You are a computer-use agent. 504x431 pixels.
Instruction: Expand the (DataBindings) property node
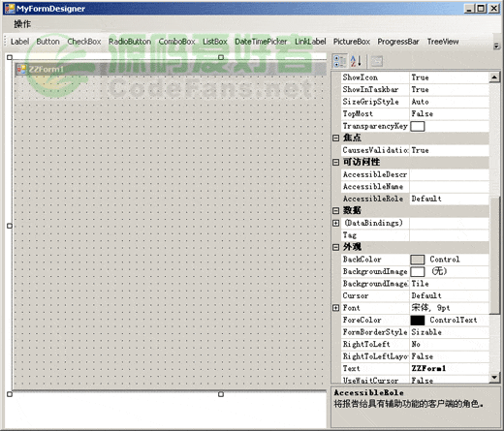pos(336,223)
